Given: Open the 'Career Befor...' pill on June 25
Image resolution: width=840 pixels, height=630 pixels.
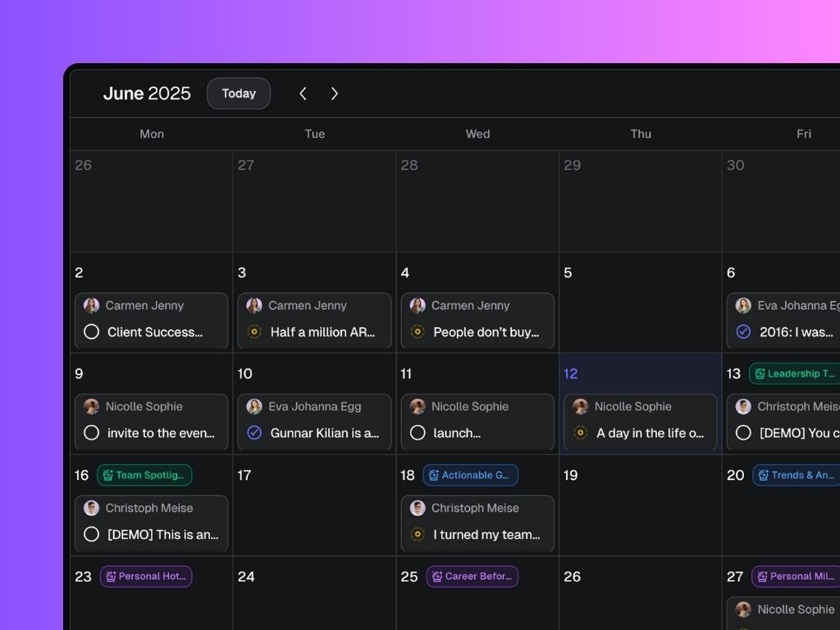Looking at the screenshot, I should [x=472, y=577].
